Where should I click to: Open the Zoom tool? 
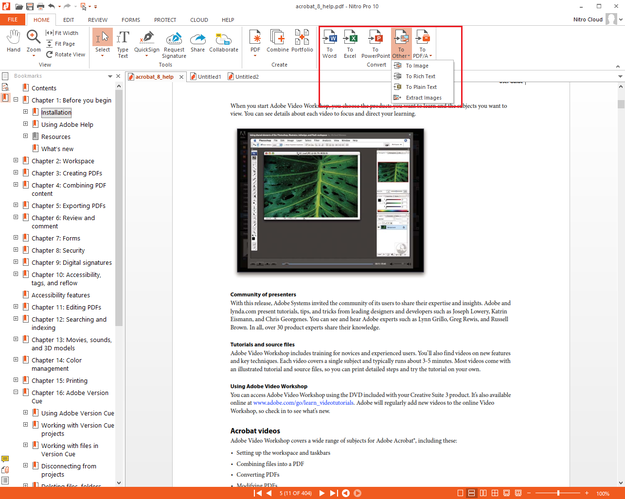coord(33,42)
